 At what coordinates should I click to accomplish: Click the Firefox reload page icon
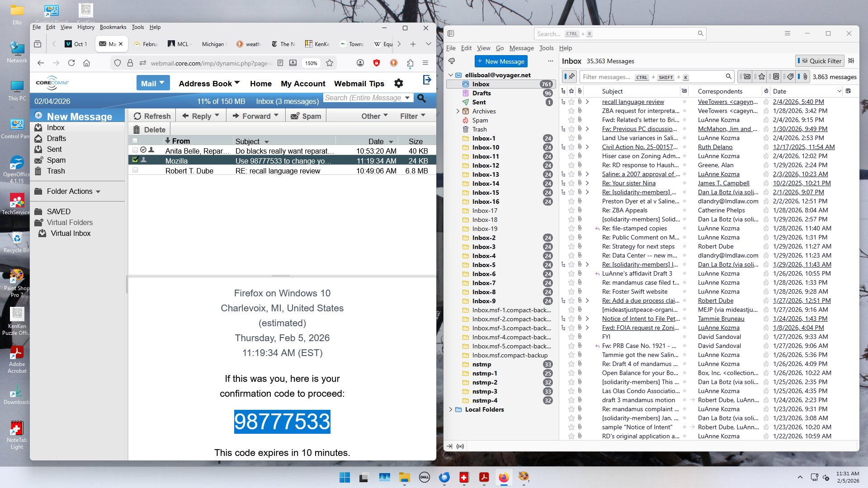(x=71, y=63)
